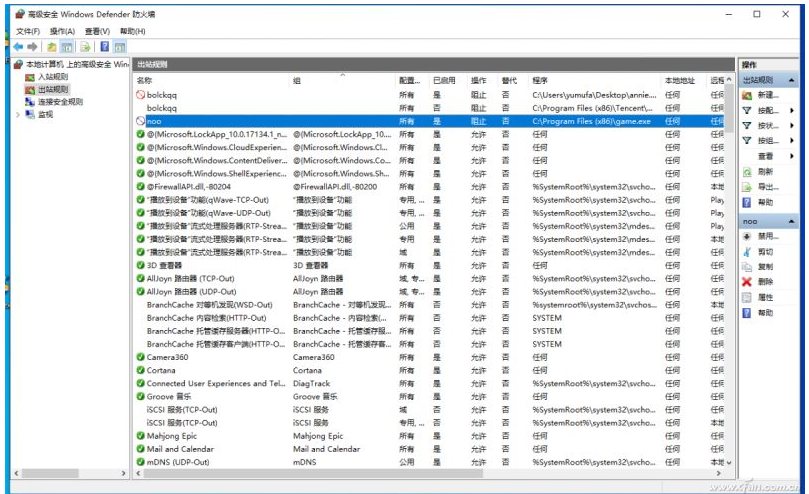Sort by 已启用 column header
This screenshot has height=494, width=809.
click(x=447, y=81)
